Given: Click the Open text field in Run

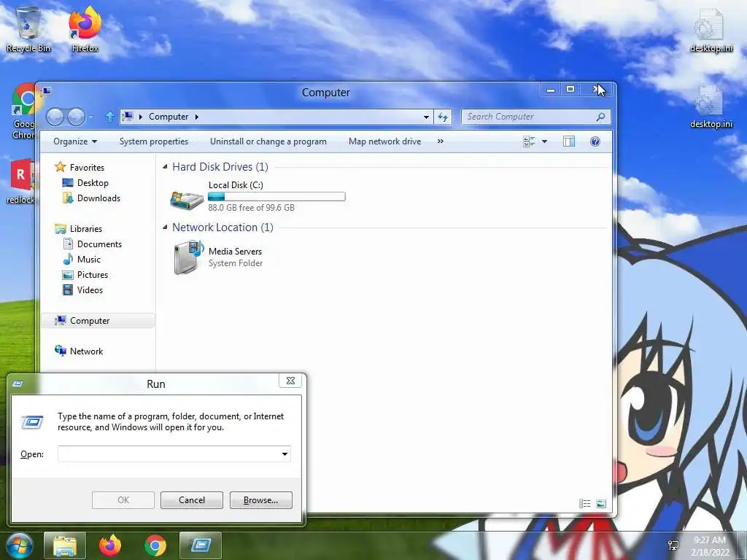Looking at the screenshot, I should coord(169,454).
